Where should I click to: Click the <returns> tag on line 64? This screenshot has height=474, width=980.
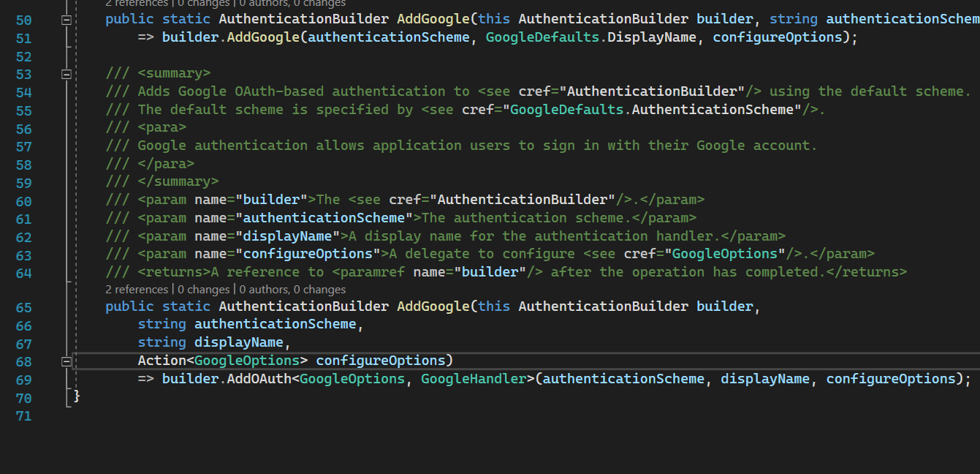click(x=174, y=272)
